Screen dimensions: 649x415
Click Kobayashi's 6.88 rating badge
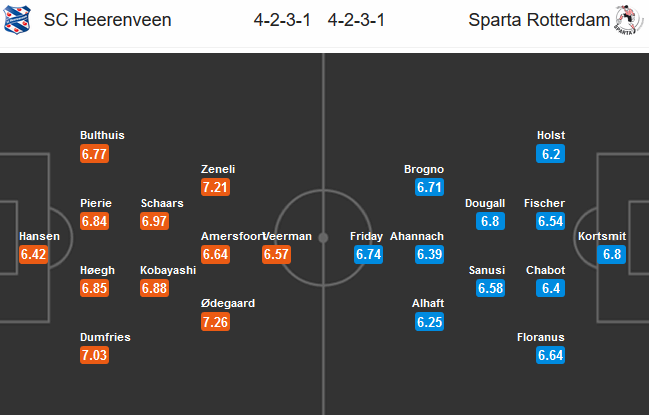pyautogui.click(x=156, y=288)
